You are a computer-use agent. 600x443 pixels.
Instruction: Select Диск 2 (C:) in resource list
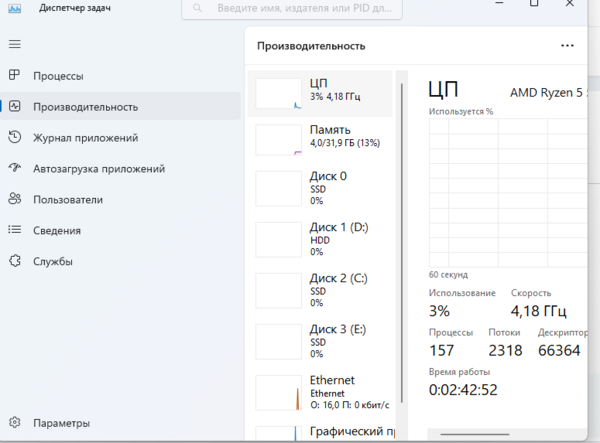tap(320, 290)
